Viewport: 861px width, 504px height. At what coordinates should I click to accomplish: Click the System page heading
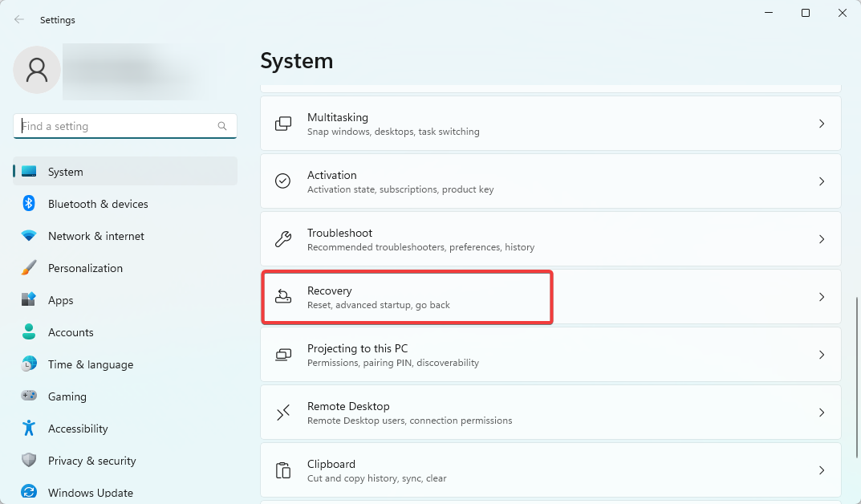pyautogui.click(x=297, y=61)
